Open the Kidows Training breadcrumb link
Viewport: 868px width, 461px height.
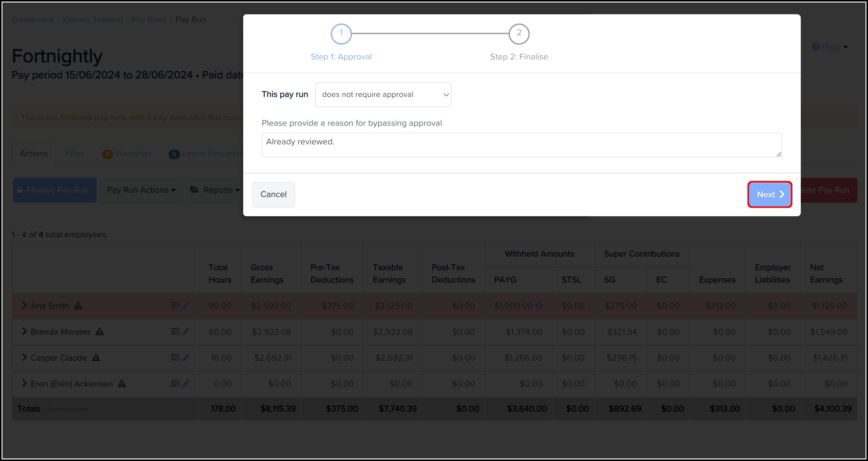(92, 20)
